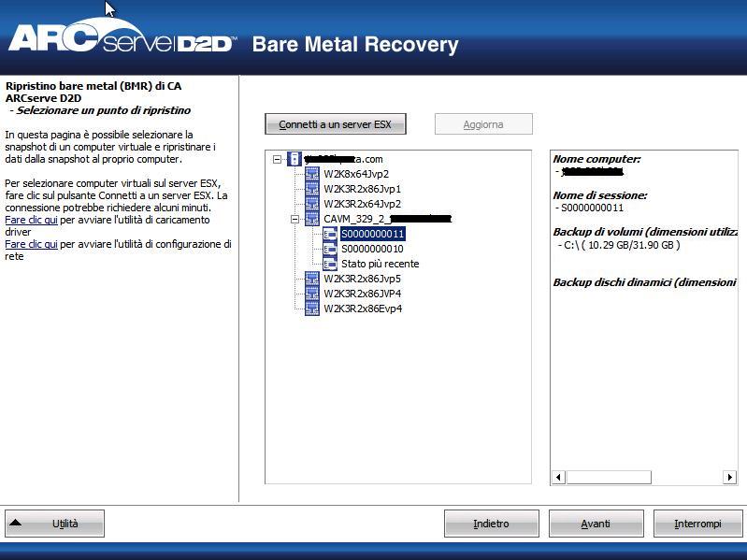Image resolution: width=747 pixels, height=560 pixels.
Task: Click Connetti a un server ESX button
Action: pos(336,123)
